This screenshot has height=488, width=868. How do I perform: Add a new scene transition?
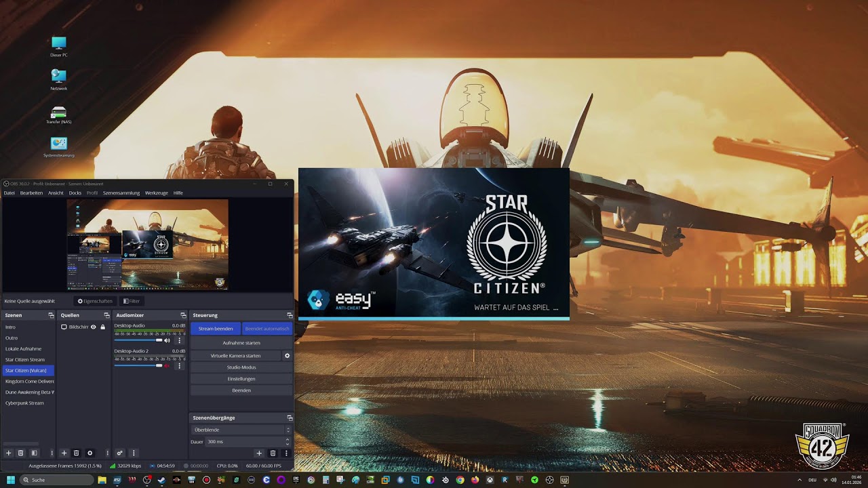(x=259, y=453)
